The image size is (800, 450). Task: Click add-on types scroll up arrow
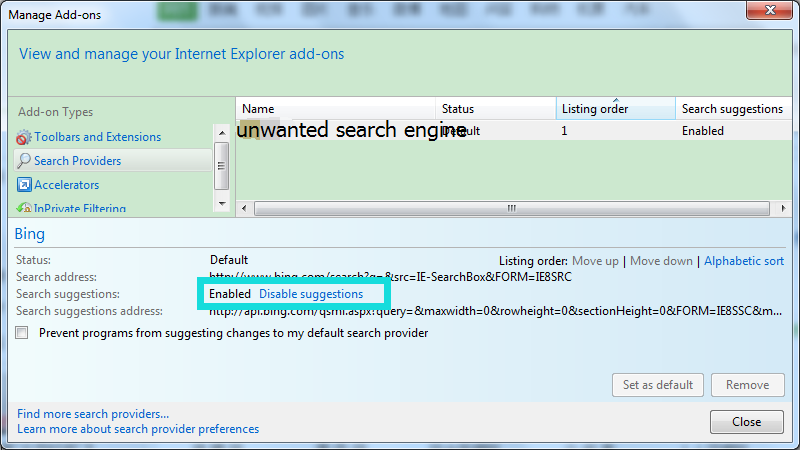tap(221, 133)
